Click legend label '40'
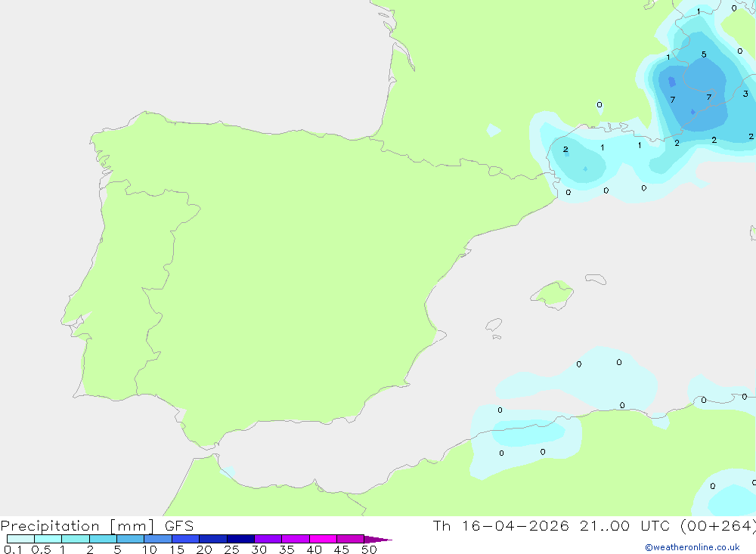756x554 pixels. coord(314,549)
